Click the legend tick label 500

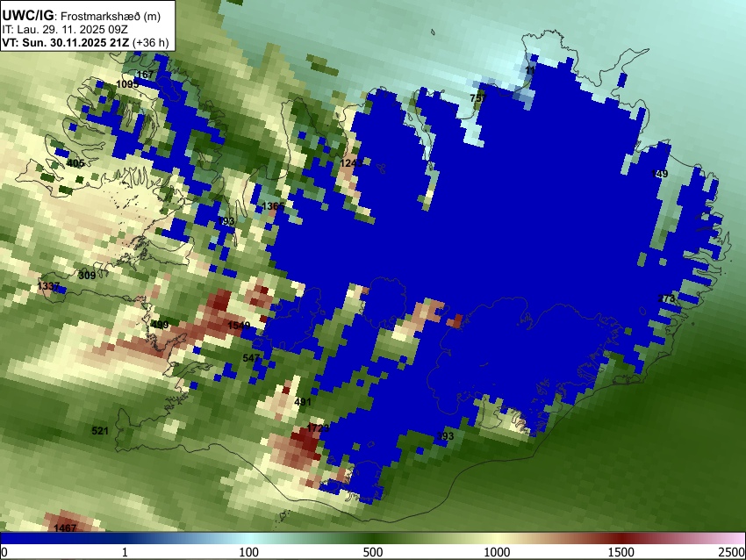click(372, 552)
